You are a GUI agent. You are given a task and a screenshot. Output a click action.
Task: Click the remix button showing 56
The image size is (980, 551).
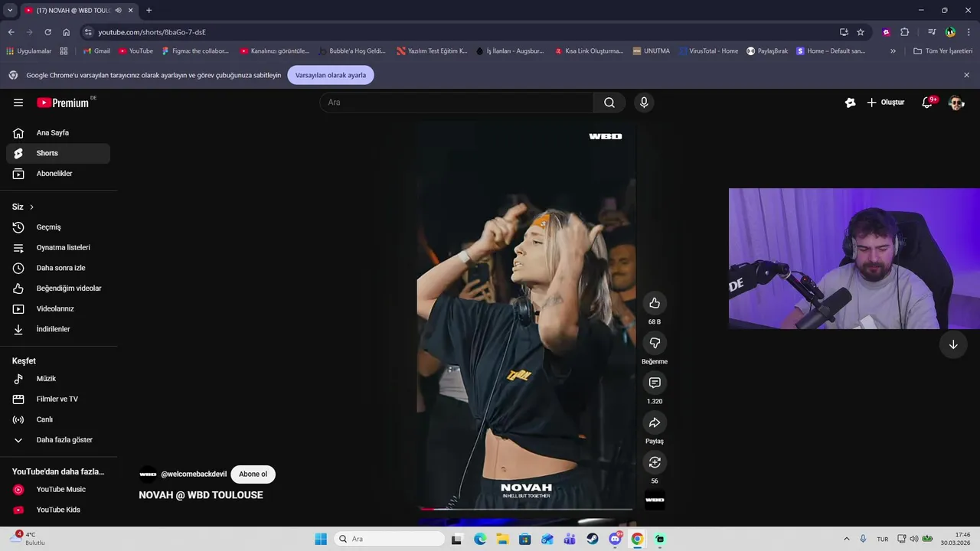pyautogui.click(x=655, y=462)
